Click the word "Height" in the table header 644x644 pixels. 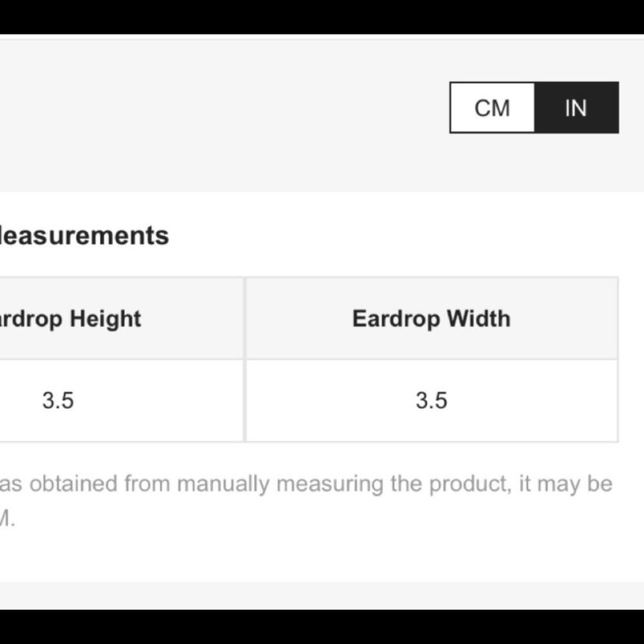click(x=105, y=319)
